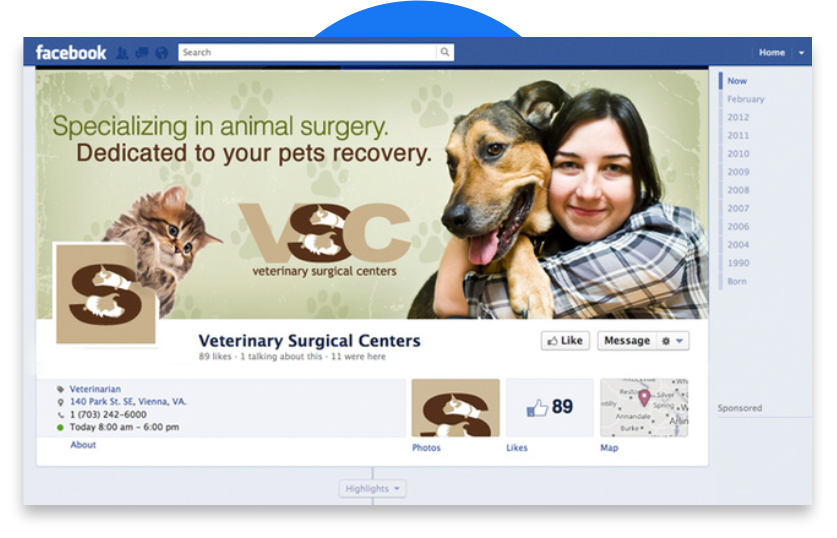Expand the arrow next to gear icon
This screenshot has height=538, width=837.
[x=680, y=341]
